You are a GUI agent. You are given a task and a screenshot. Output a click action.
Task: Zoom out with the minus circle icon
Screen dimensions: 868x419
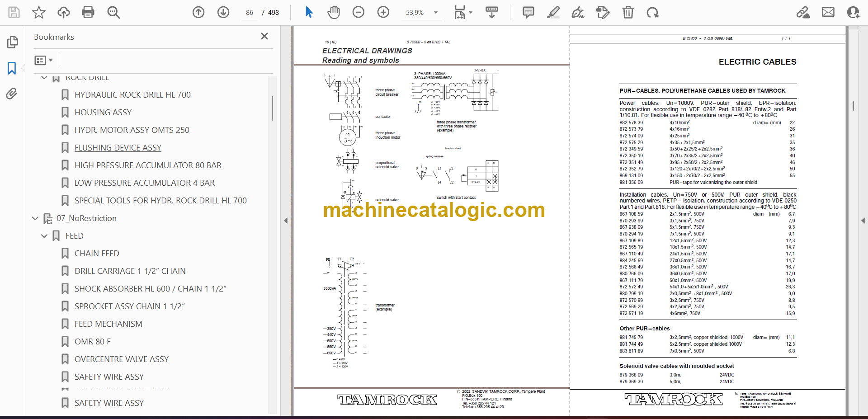point(359,12)
